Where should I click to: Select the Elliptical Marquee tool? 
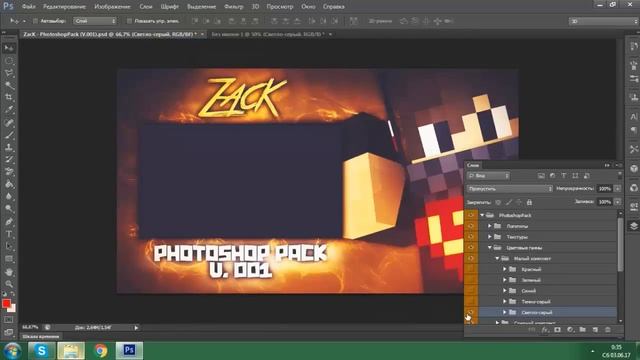coord(9,61)
